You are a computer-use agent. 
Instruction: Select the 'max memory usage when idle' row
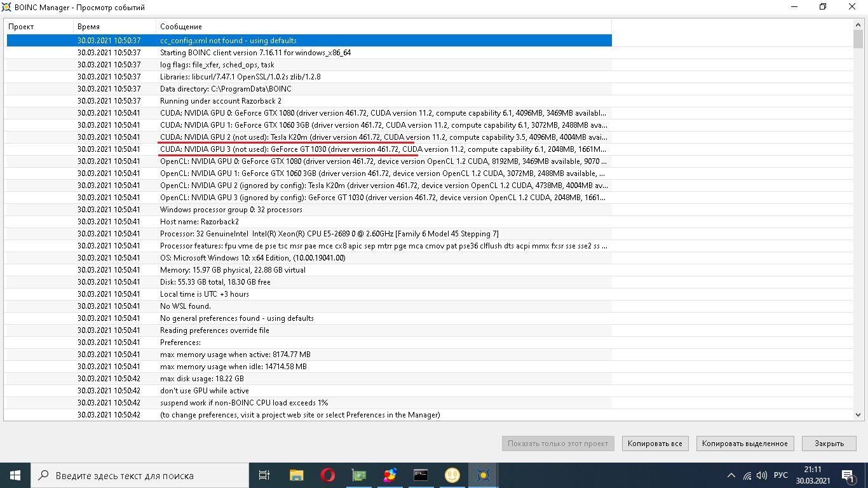tap(309, 367)
